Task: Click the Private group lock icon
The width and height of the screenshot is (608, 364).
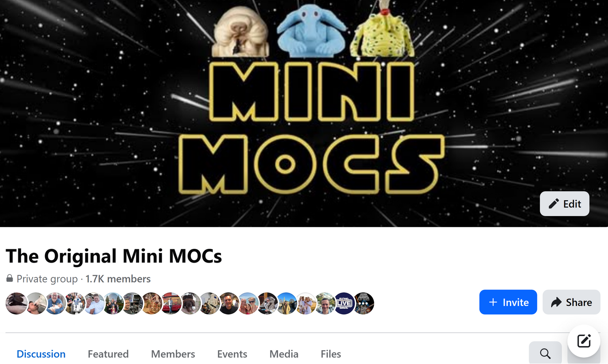Action: pos(10,278)
